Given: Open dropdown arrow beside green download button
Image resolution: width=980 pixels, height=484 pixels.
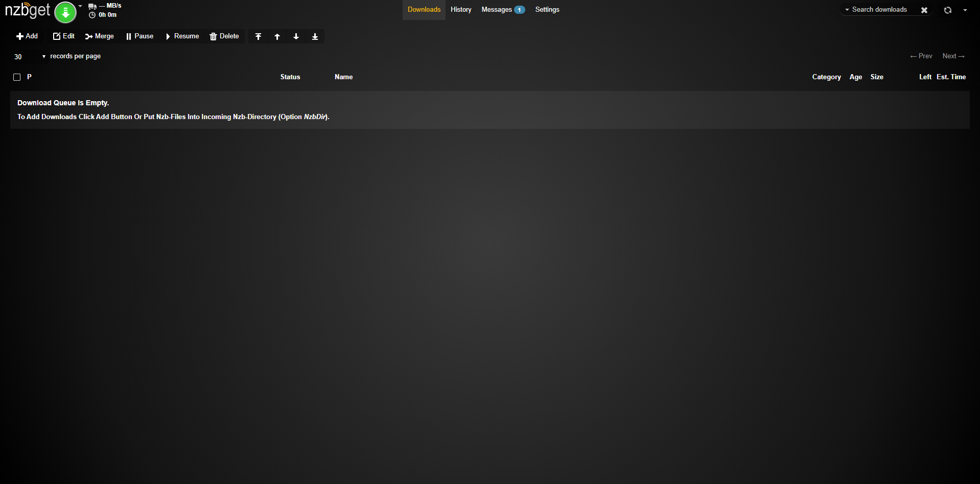Looking at the screenshot, I should tap(80, 6).
